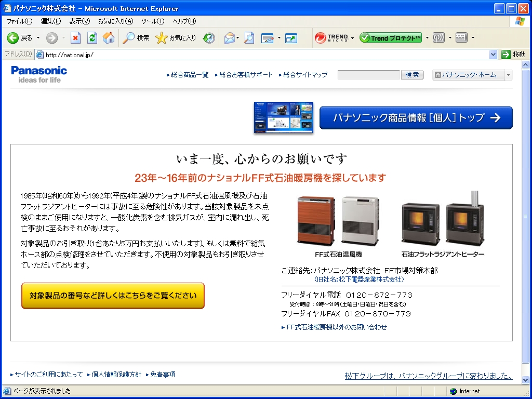
Task: Click パナソニック商品情報[個人]トップ blue button
Action: pyautogui.click(x=416, y=118)
